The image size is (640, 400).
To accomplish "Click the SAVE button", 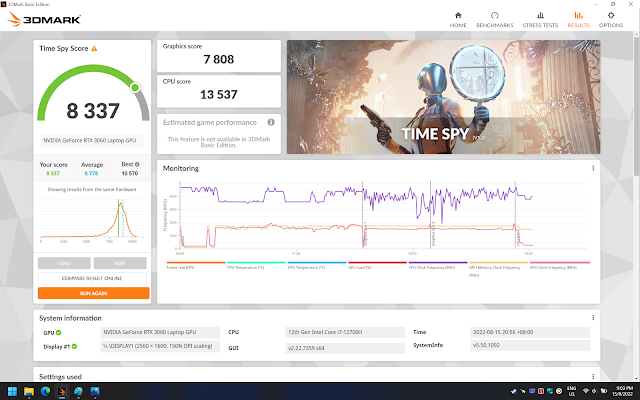I will (x=120, y=263).
